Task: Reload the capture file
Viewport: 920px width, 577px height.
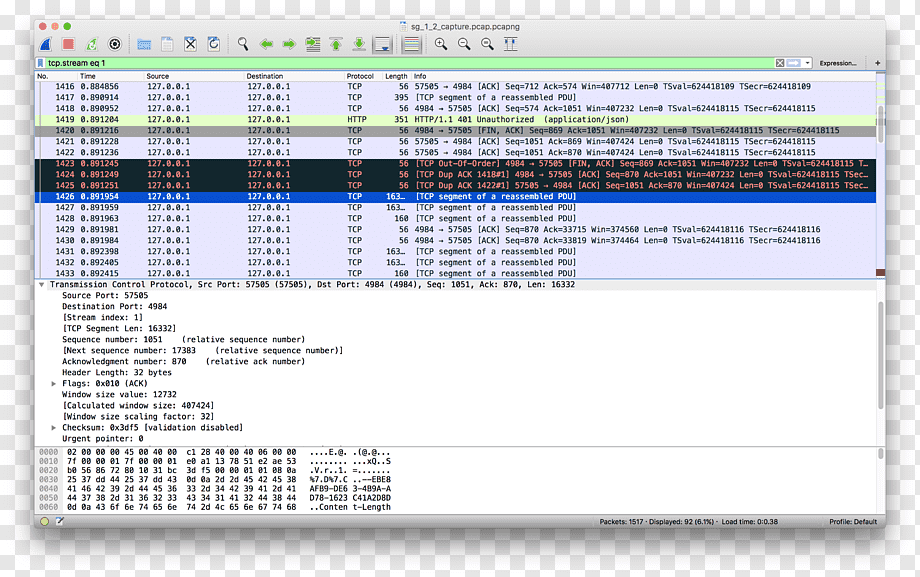Action: click(x=214, y=44)
